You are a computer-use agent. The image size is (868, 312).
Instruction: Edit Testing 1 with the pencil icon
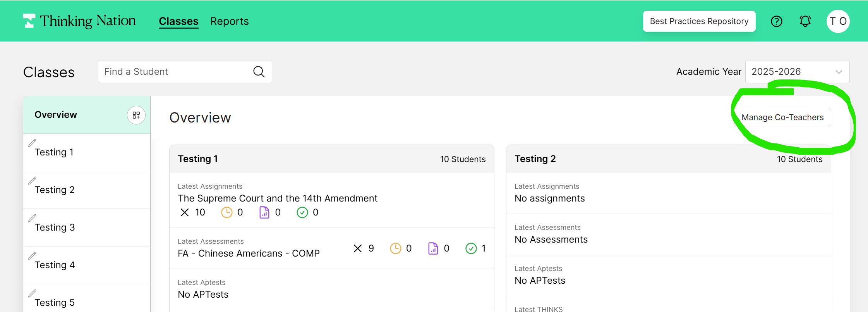point(32,143)
